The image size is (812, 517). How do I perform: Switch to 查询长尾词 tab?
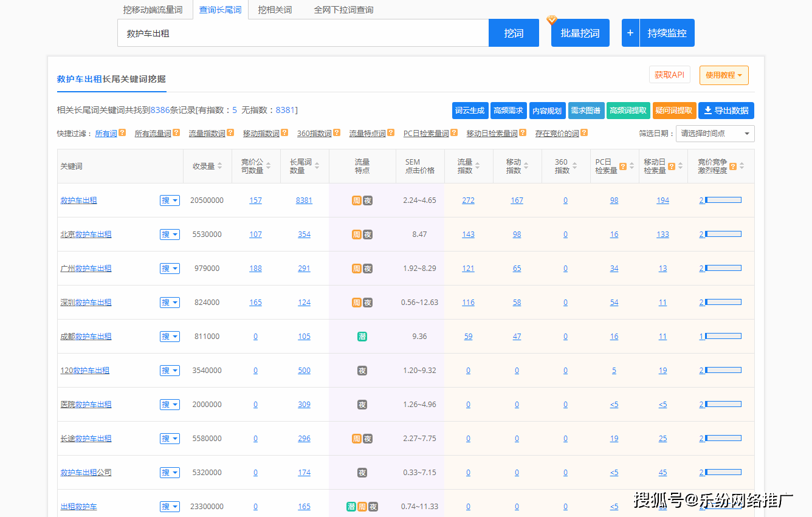coord(220,10)
